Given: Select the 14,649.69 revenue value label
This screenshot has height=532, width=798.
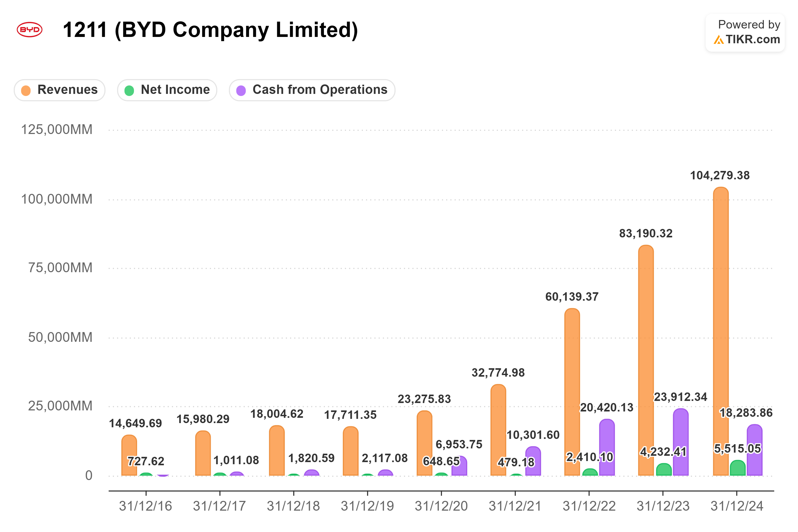Looking at the screenshot, I should tap(135, 423).
